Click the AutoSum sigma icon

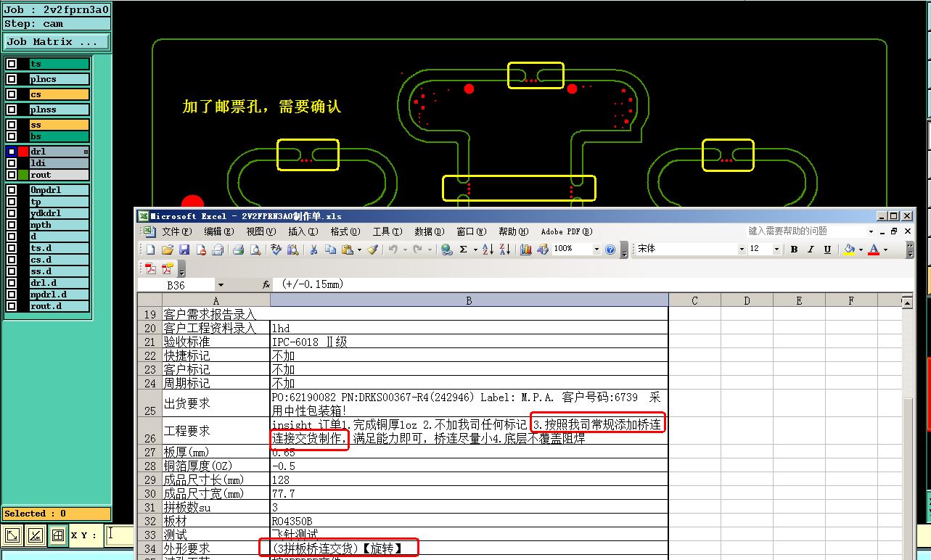coord(464,250)
